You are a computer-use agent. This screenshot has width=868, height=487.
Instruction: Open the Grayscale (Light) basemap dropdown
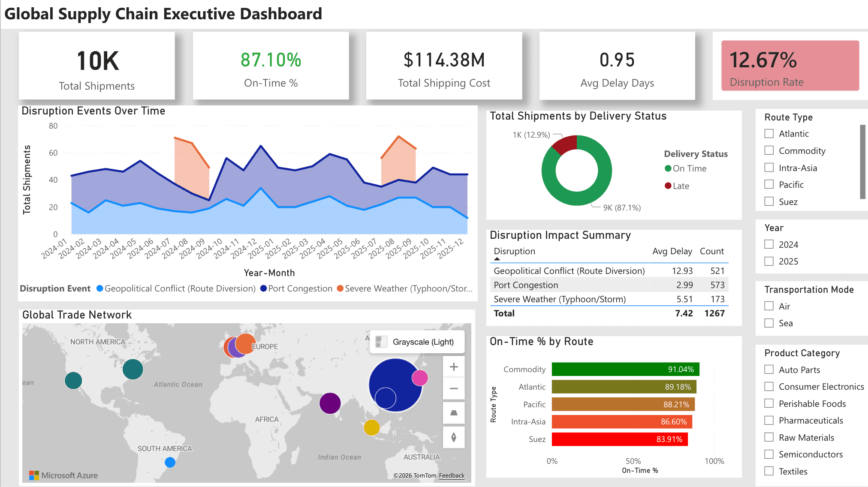click(416, 342)
